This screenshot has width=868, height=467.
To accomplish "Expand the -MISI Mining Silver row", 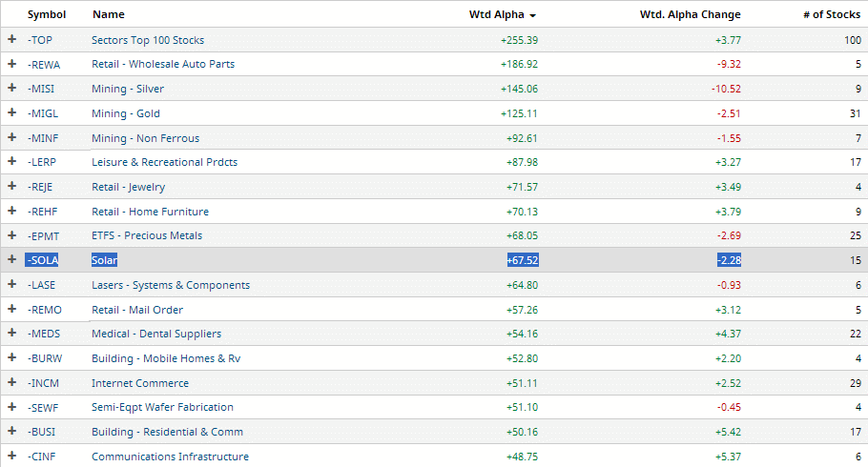I will (x=11, y=88).
